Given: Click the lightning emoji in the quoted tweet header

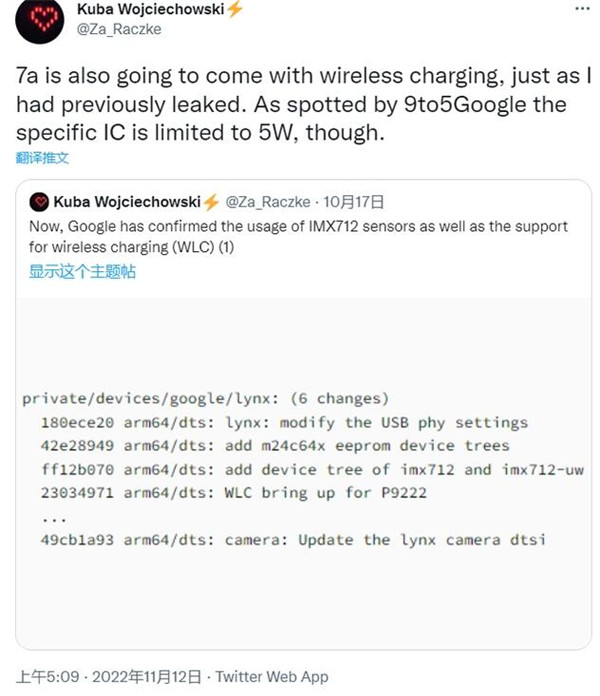Looking at the screenshot, I should (211, 200).
